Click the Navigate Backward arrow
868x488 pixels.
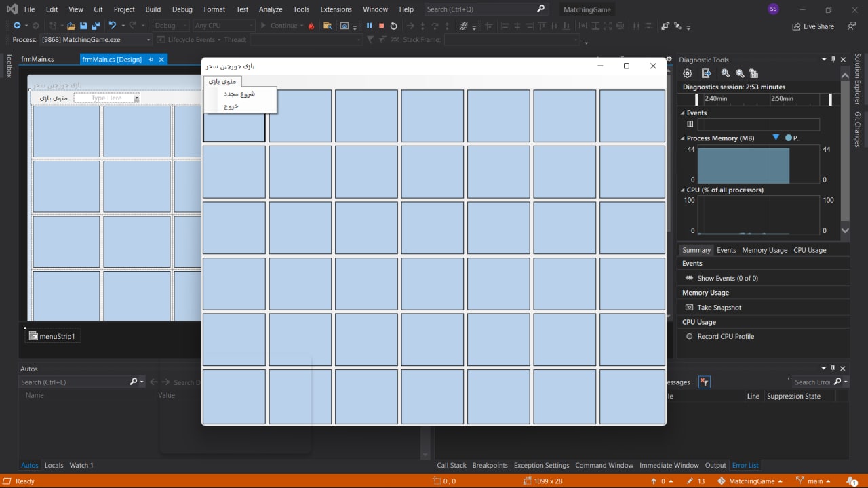17,26
